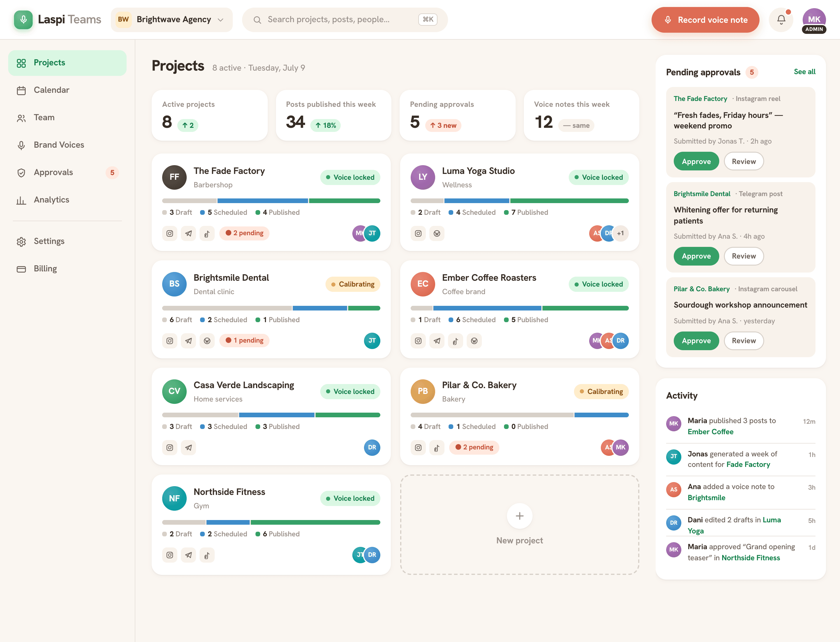
Task: Click Instagram icon on Casa Verde Landscaping card
Action: [x=170, y=447]
